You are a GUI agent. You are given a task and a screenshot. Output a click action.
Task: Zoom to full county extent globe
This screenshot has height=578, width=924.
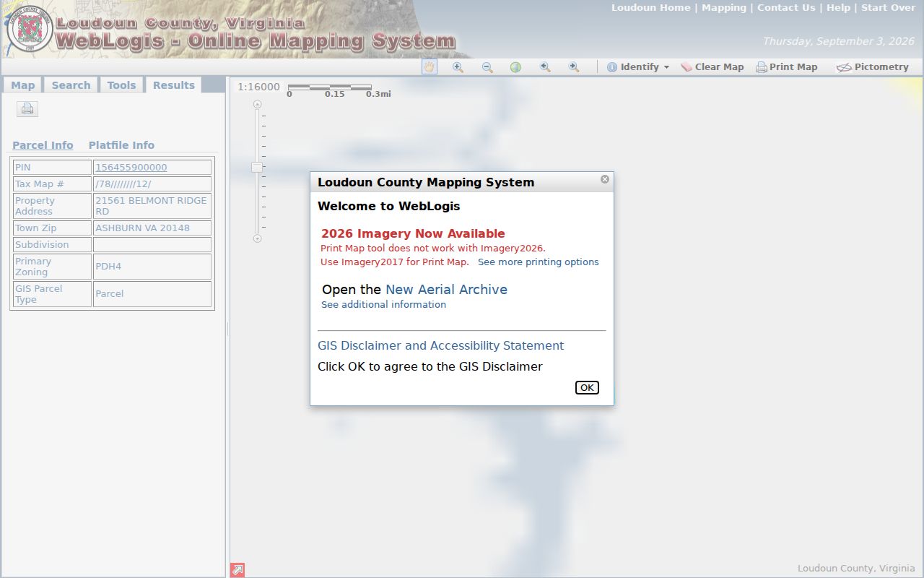(515, 66)
